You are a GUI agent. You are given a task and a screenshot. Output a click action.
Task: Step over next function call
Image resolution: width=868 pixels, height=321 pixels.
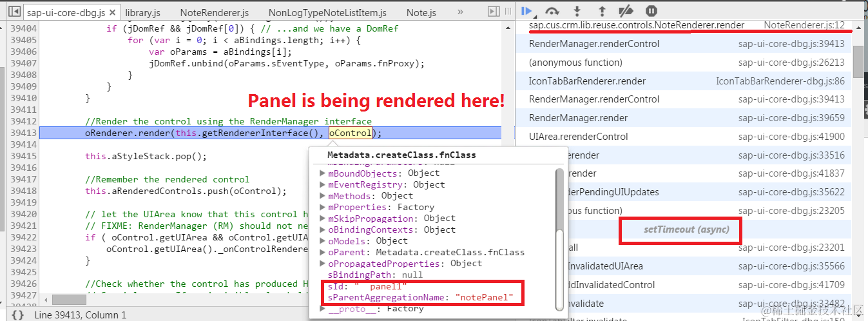pyautogui.click(x=552, y=11)
